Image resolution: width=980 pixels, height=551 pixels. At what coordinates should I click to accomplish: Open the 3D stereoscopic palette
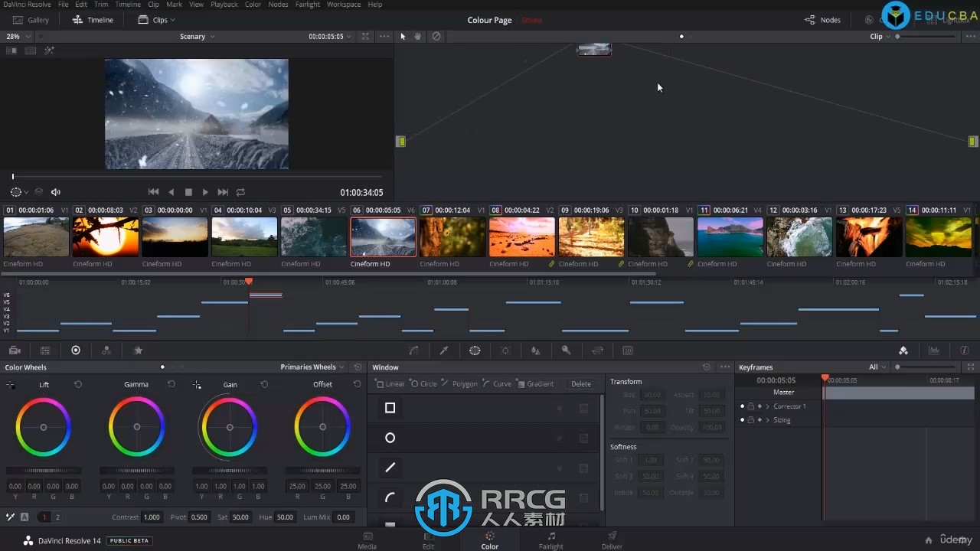coord(628,350)
